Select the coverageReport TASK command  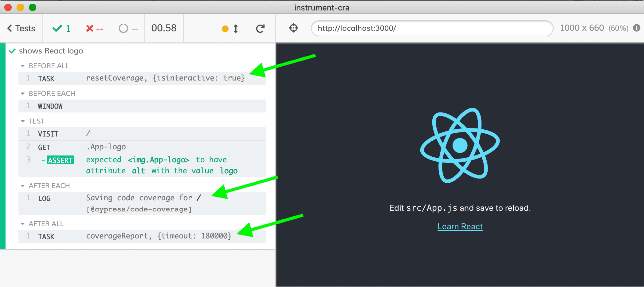point(142,236)
